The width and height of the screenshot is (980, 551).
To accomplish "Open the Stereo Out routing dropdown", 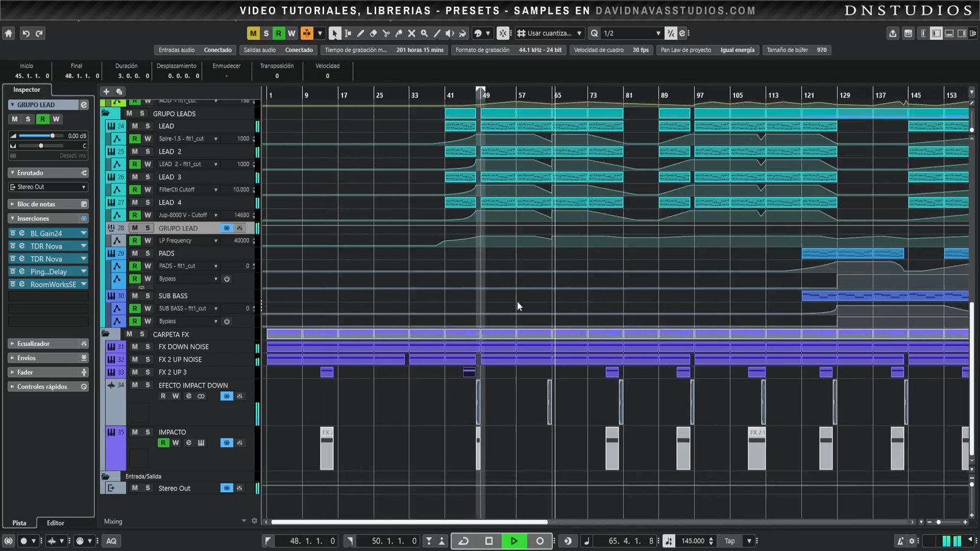I will [48, 187].
